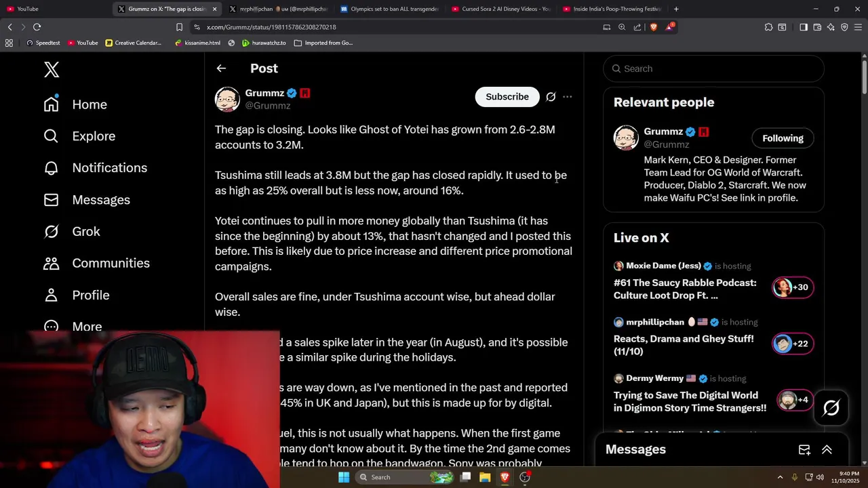This screenshot has height=488, width=868.
Task: Open the extensions puzzle icon
Action: tap(768, 27)
